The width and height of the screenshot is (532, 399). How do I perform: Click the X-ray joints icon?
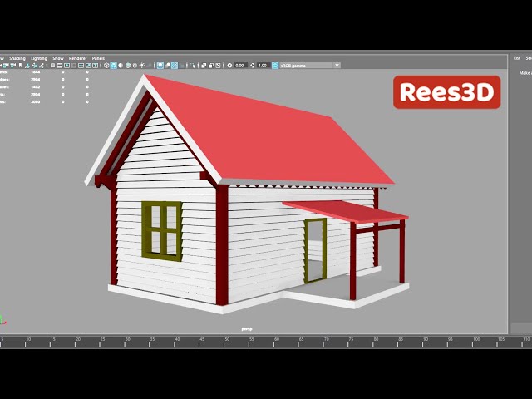[x=218, y=65]
